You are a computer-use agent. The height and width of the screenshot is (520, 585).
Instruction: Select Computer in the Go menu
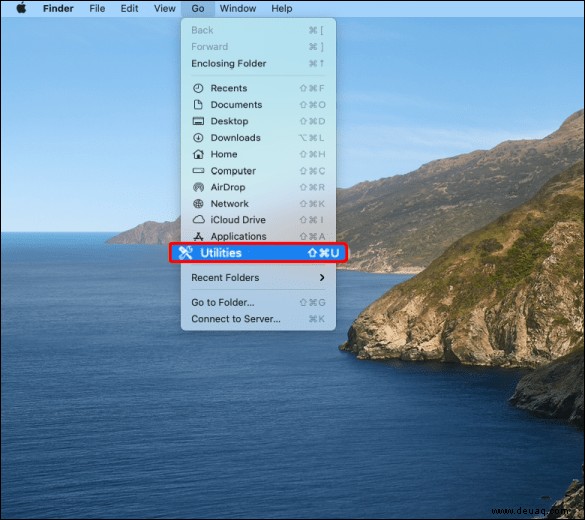pyautogui.click(x=258, y=170)
